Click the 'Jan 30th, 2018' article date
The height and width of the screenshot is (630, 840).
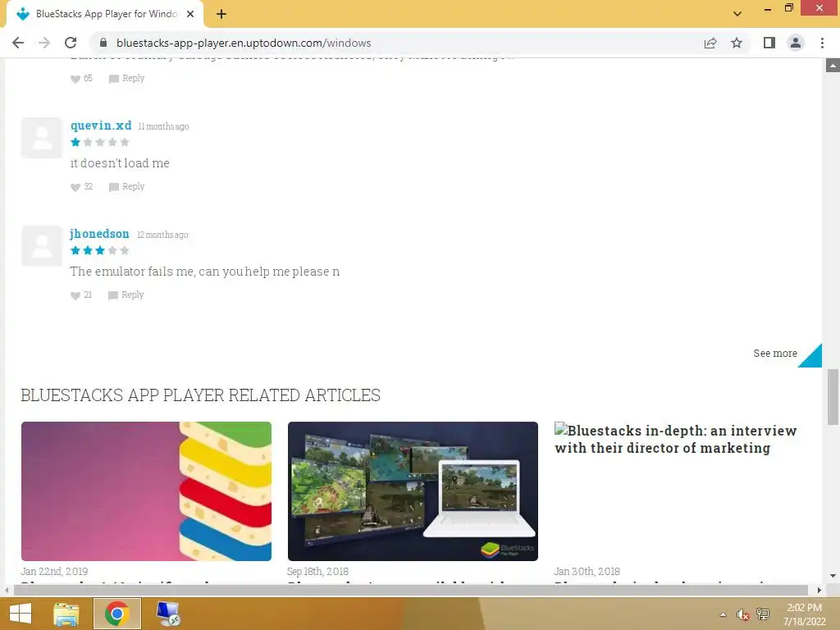(587, 572)
